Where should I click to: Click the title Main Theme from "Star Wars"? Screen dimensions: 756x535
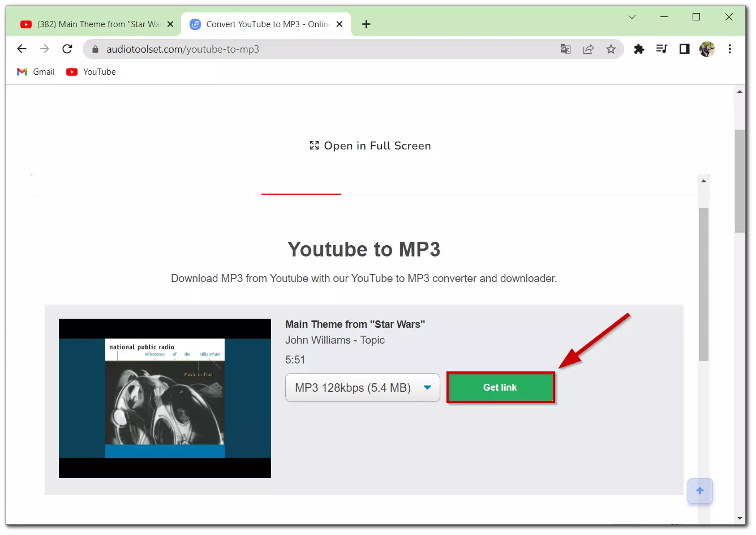(x=355, y=324)
